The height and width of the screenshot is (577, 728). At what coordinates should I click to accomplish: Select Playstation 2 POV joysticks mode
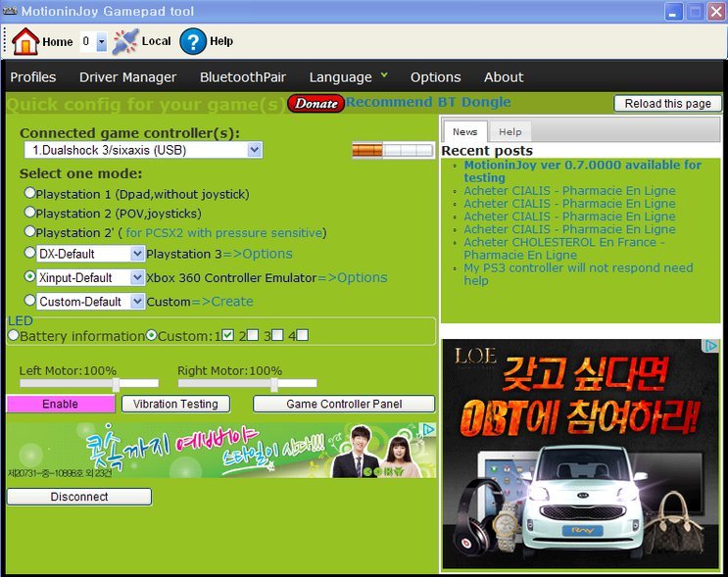[x=29, y=213]
